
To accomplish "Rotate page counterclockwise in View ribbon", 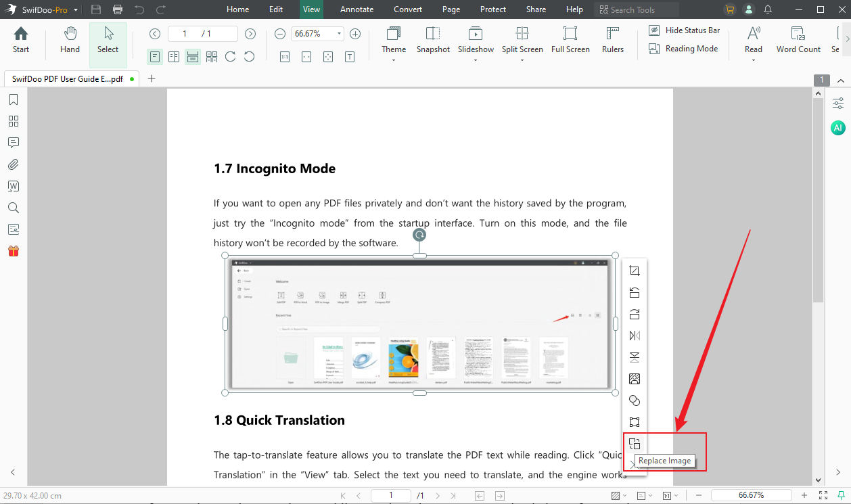I will coord(250,57).
